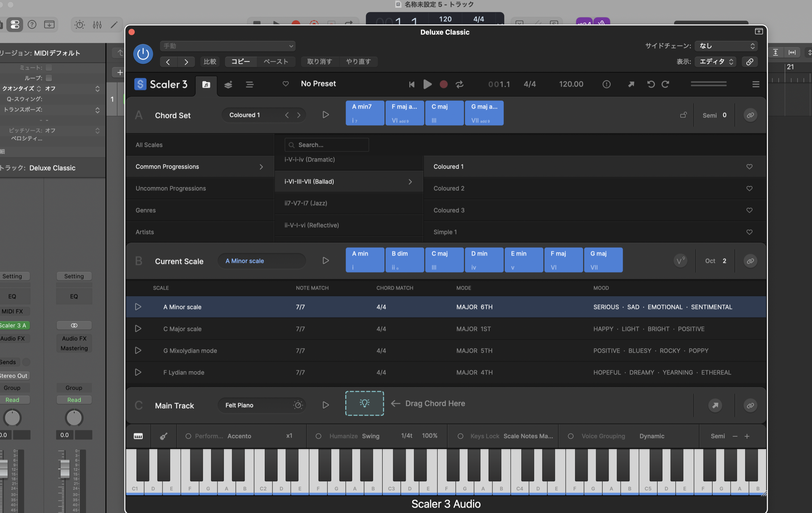Click the metronome icon beside 120.00
This screenshot has height=513, width=812.
606,85
